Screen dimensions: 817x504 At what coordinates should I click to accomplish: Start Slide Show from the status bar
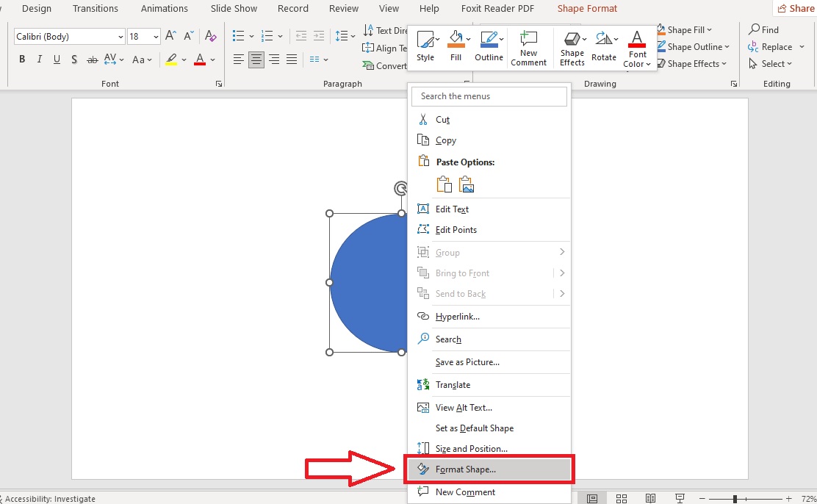[x=680, y=497]
